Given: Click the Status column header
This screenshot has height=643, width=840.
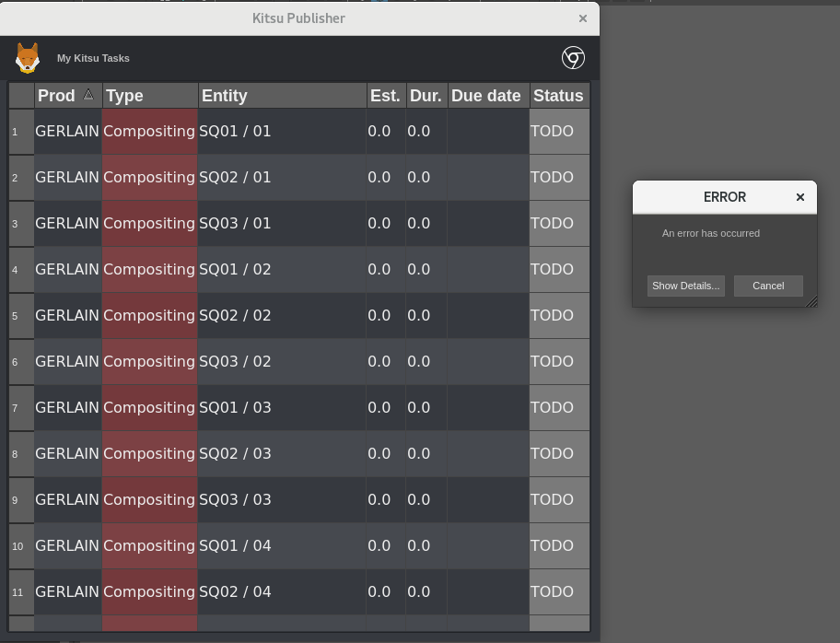Looking at the screenshot, I should (558, 95).
